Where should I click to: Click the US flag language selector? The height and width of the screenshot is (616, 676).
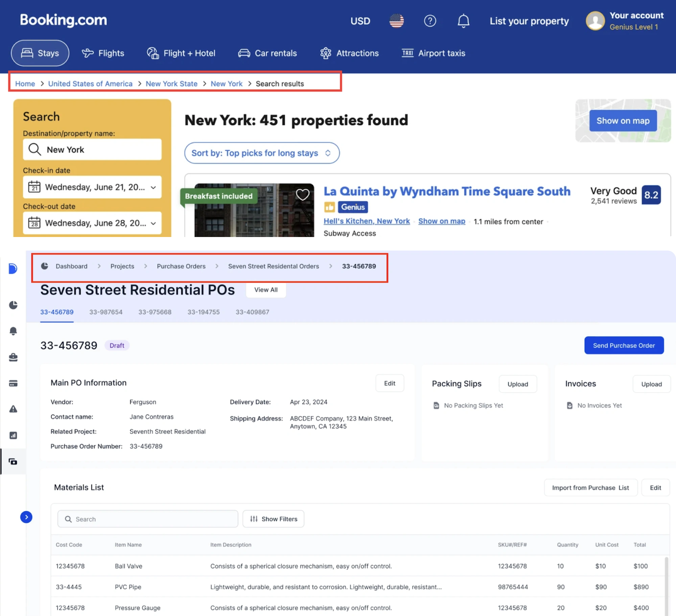pos(396,21)
